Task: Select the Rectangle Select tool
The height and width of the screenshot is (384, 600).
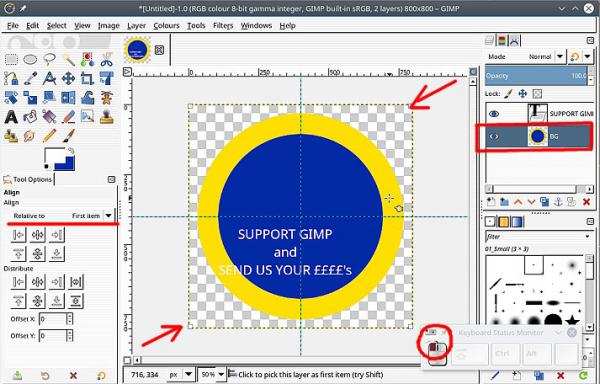Action: pyautogui.click(x=11, y=59)
